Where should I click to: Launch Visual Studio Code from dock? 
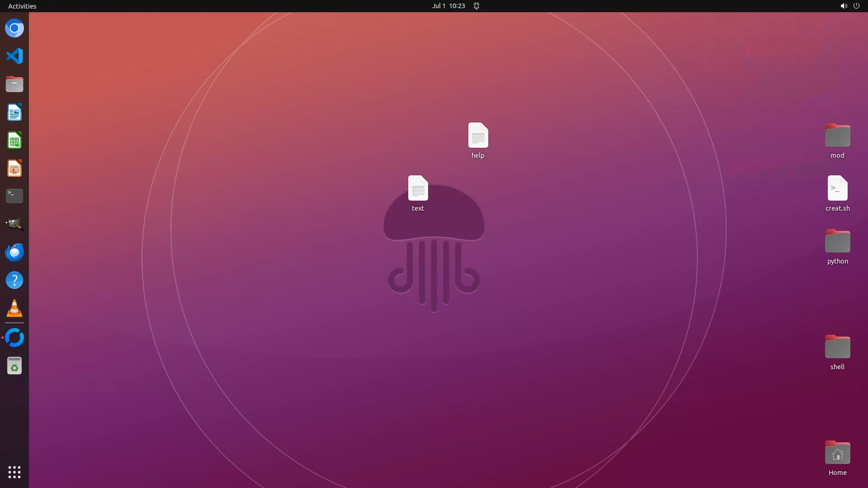coord(14,56)
